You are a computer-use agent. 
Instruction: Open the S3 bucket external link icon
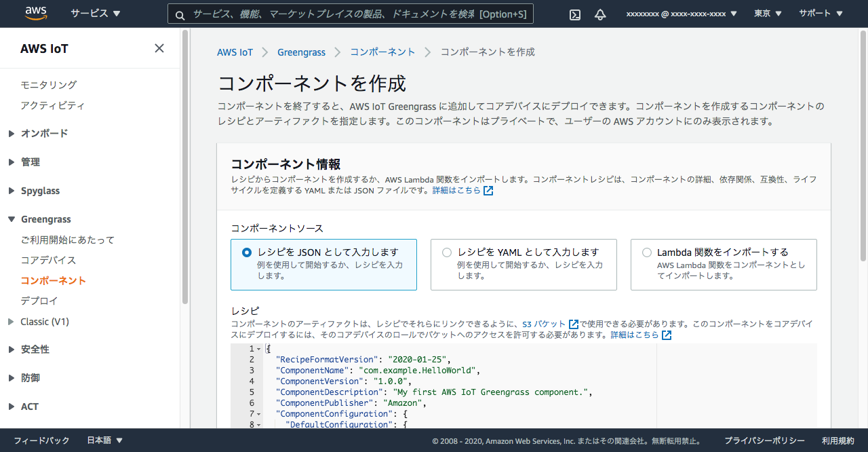tap(574, 324)
